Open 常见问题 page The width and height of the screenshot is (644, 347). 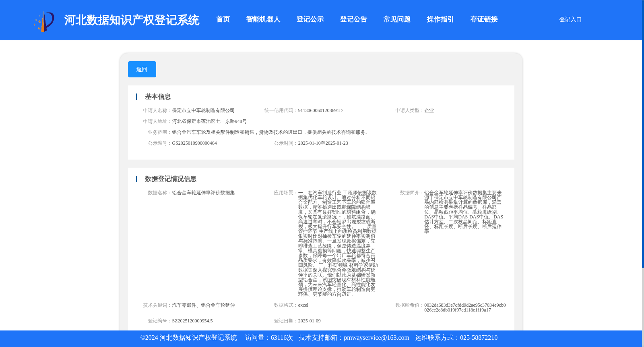(397, 19)
